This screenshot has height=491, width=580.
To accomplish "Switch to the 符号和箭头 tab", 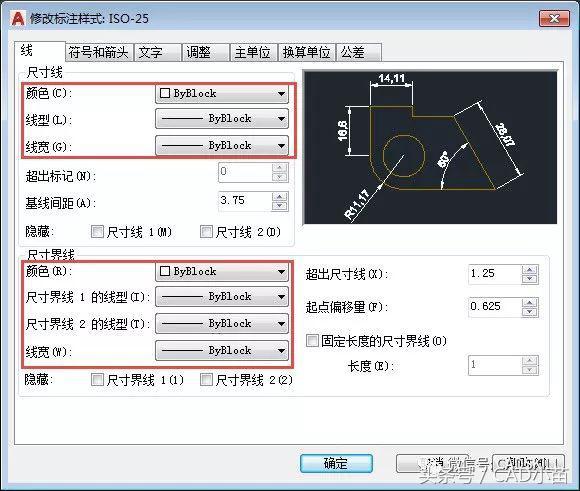I will (x=99, y=52).
